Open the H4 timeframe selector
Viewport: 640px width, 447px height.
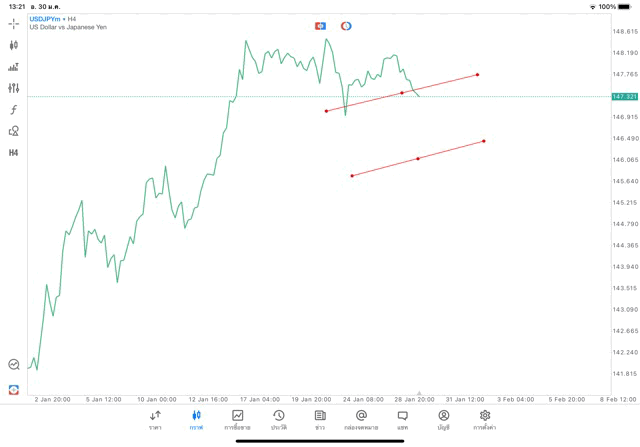point(13,153)
